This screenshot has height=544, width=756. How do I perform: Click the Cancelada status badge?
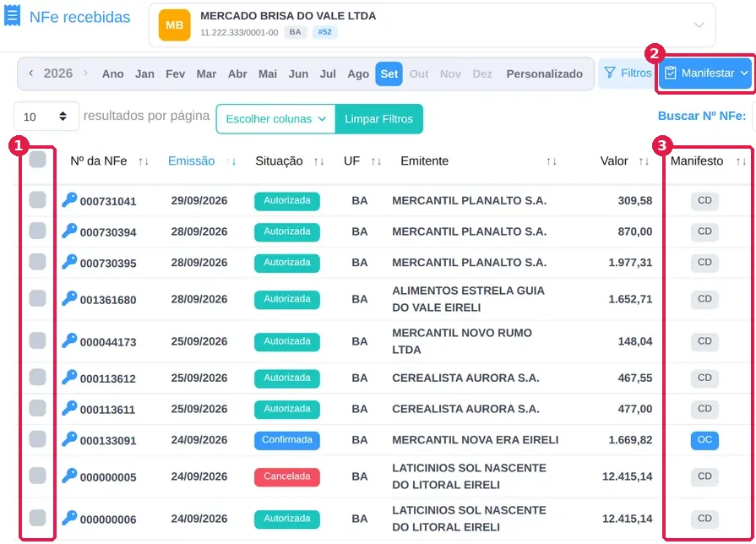coord(287,476)
